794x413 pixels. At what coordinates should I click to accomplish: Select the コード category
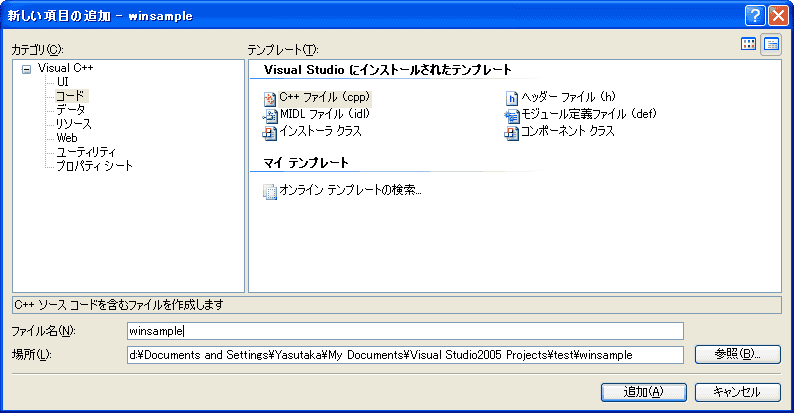coord(70,96)
